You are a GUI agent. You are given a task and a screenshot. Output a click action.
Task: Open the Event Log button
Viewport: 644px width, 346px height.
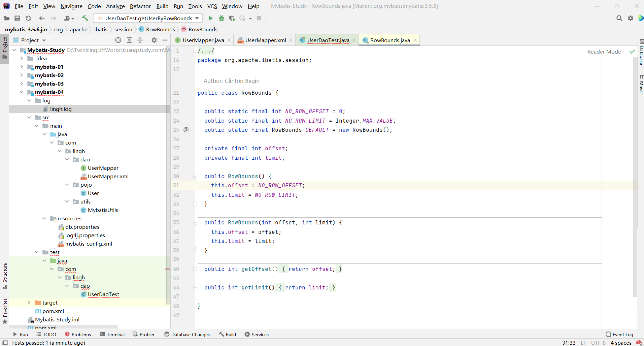[619, 335]
